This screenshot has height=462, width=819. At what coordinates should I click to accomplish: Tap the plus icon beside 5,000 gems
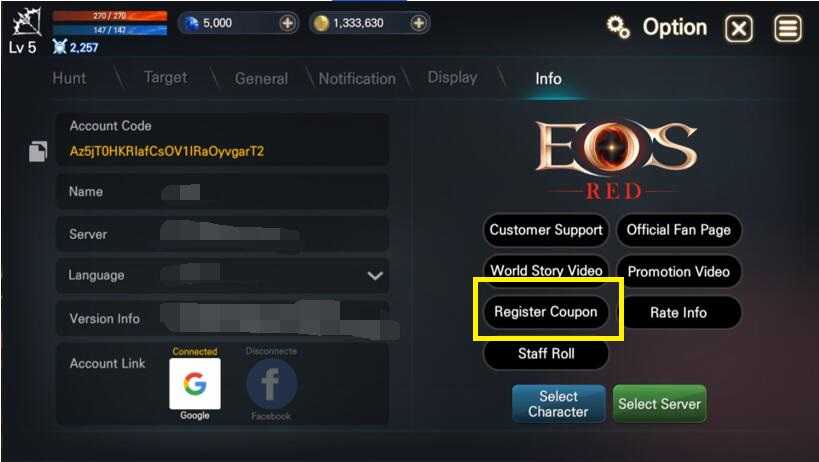(x=287, y=23)
